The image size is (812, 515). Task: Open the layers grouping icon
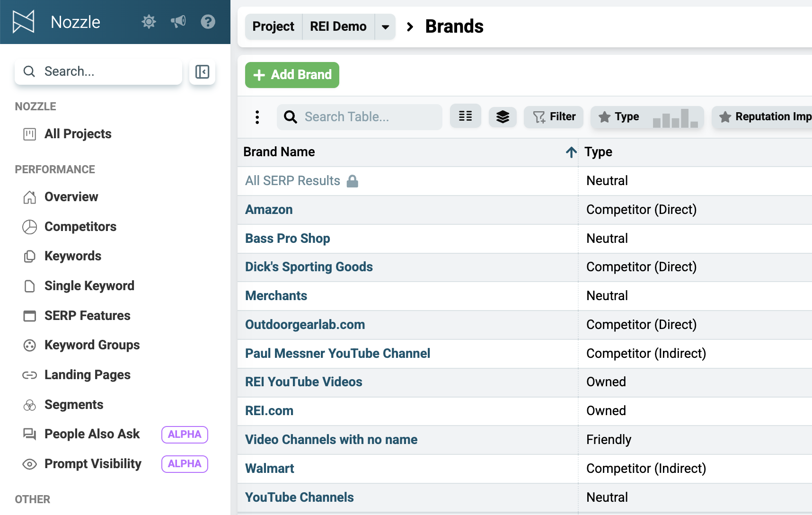click(x=503, y=116)
